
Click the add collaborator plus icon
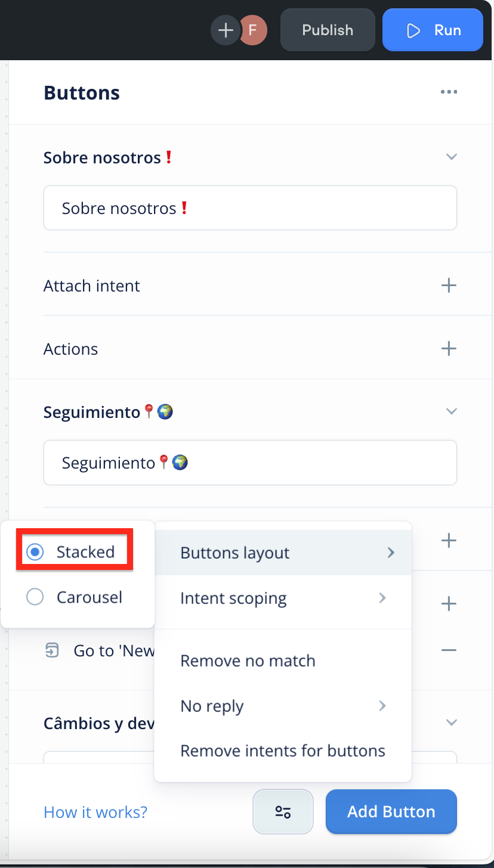pos(225,30)
